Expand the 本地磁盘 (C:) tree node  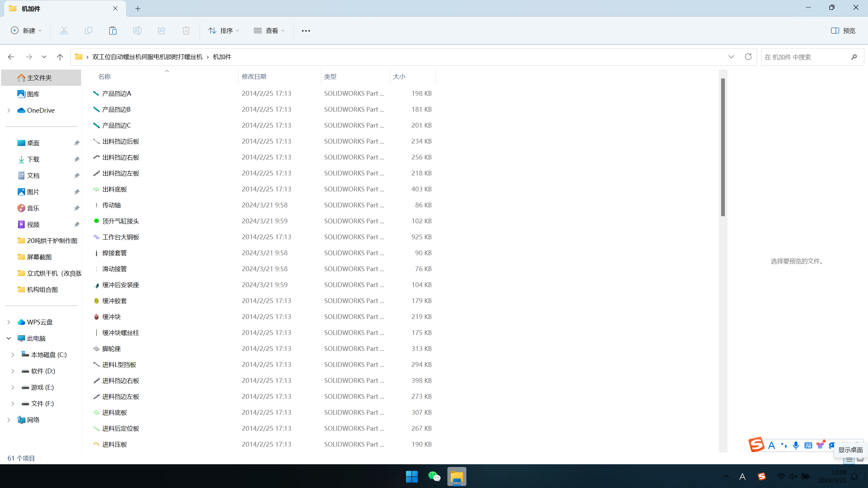pos(13,355)
